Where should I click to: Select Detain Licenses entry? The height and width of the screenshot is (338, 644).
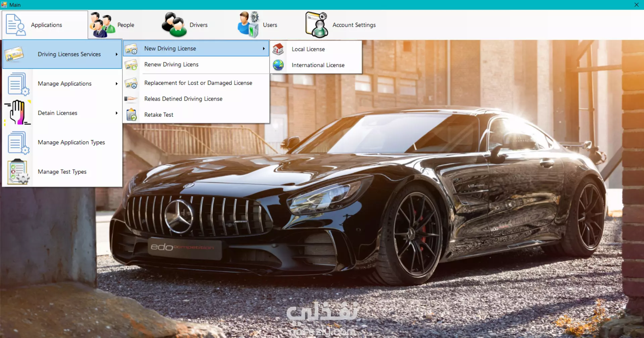point(62,113)
